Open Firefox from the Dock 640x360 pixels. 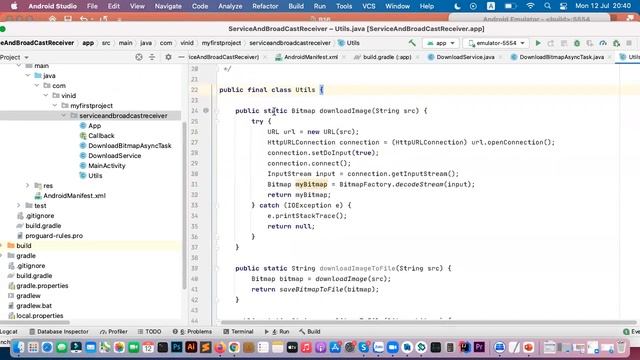[x=220, y=347]
